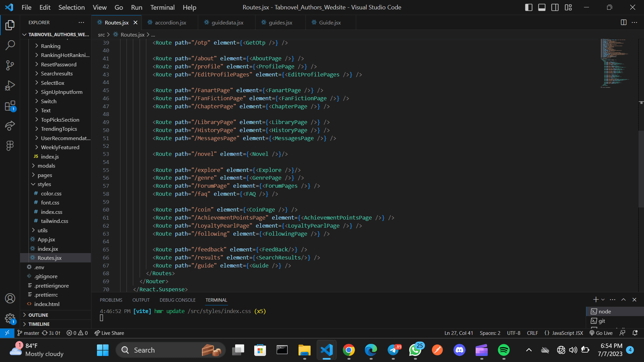Toggle the bottom panel visibility
The width and height of the screenshot is (644, 362).
coord(542,7)
